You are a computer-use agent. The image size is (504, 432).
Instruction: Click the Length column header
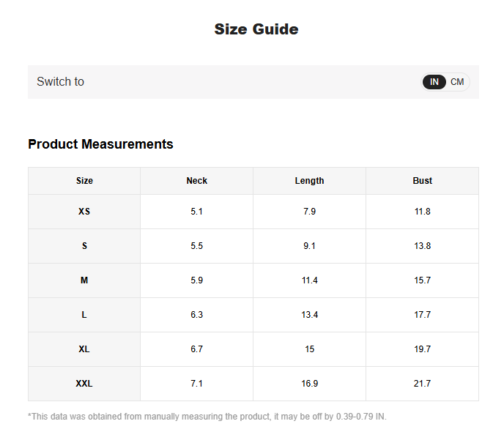click(309, 181)
